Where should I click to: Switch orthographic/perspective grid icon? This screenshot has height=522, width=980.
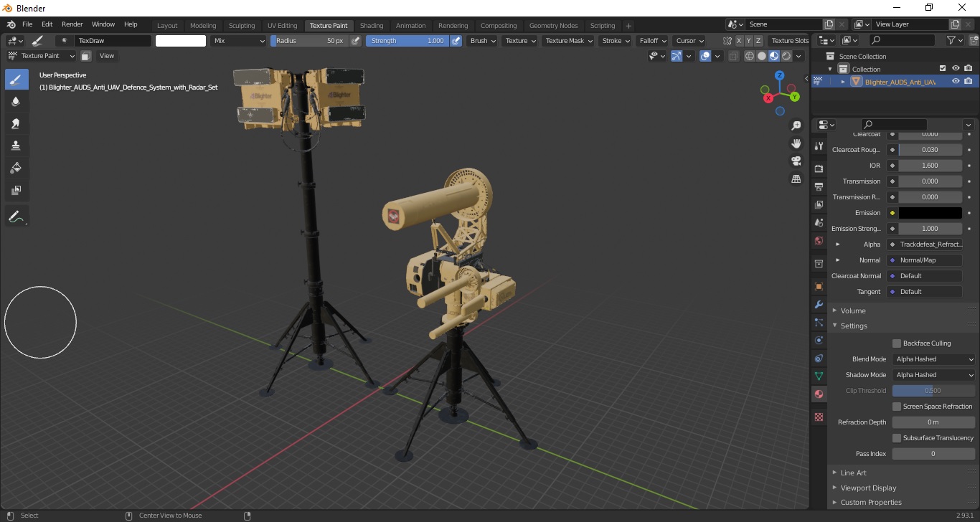click(x=796, y=179)
